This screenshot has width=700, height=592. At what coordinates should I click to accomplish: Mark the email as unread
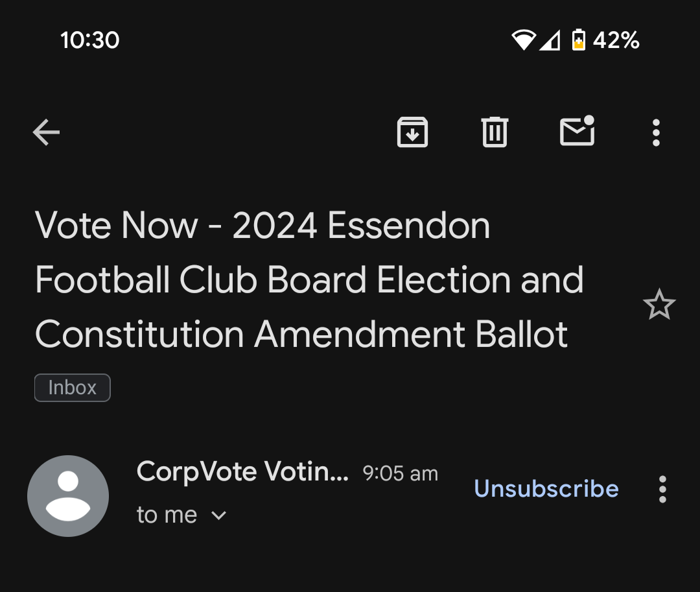577,131
